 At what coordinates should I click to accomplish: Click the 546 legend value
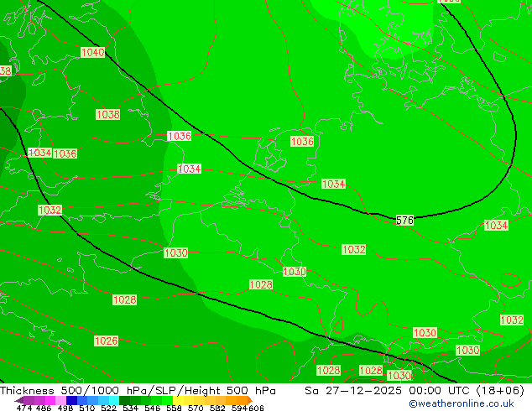(153, 408)
